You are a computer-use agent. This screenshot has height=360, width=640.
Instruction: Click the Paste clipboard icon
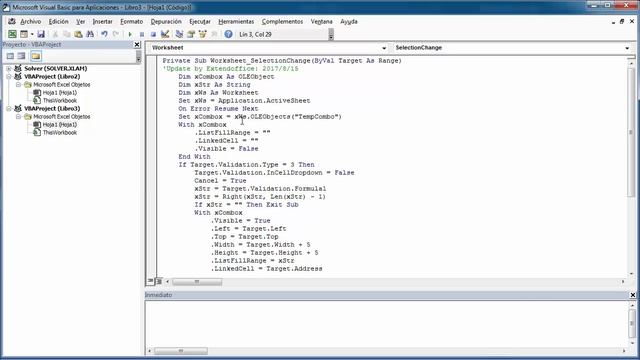pos(78,34)
